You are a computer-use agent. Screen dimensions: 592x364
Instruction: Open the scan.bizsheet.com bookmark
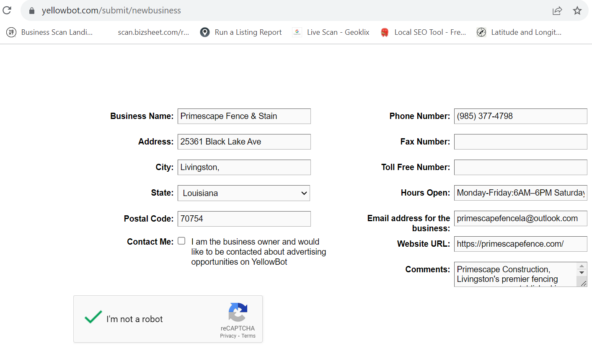pyautogui.click(x=153, y=32)
